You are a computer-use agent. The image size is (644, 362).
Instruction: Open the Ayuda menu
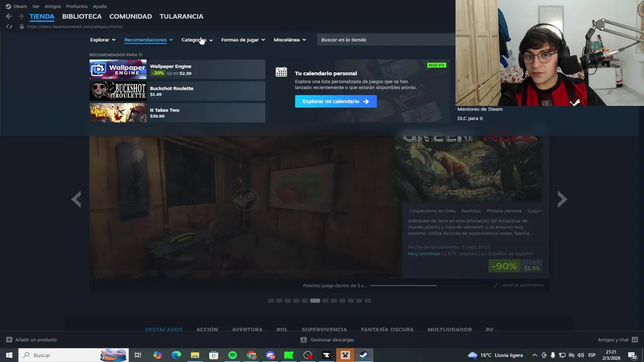click(100, 7)
